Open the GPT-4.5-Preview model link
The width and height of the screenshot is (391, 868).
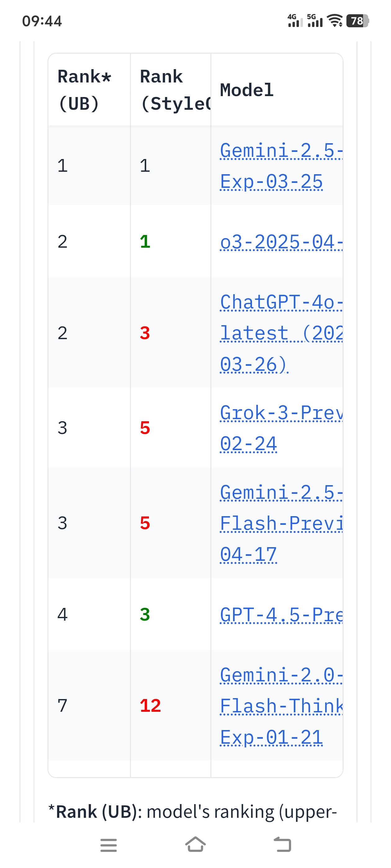pyautogui.click(x=281, y=615)
